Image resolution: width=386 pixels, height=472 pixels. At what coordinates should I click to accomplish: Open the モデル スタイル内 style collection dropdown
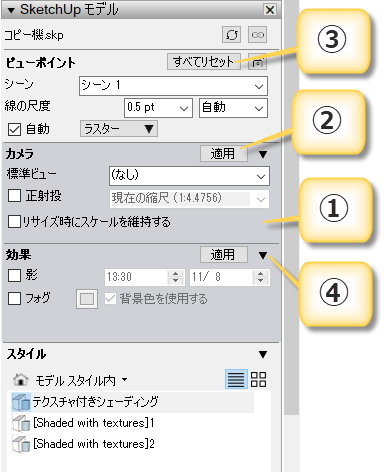pyautogui.click(x=81, y=380)
